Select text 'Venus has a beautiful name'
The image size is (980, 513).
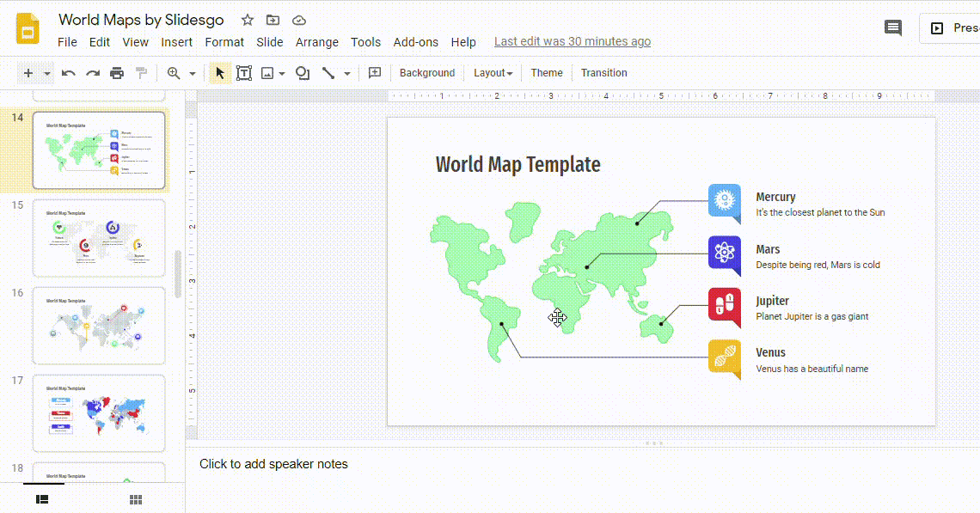(x=812, y=369)
